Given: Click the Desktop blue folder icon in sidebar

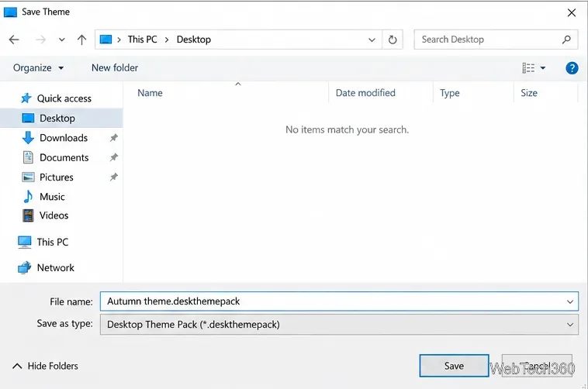Looking at the screenshot, I should 28,118.
